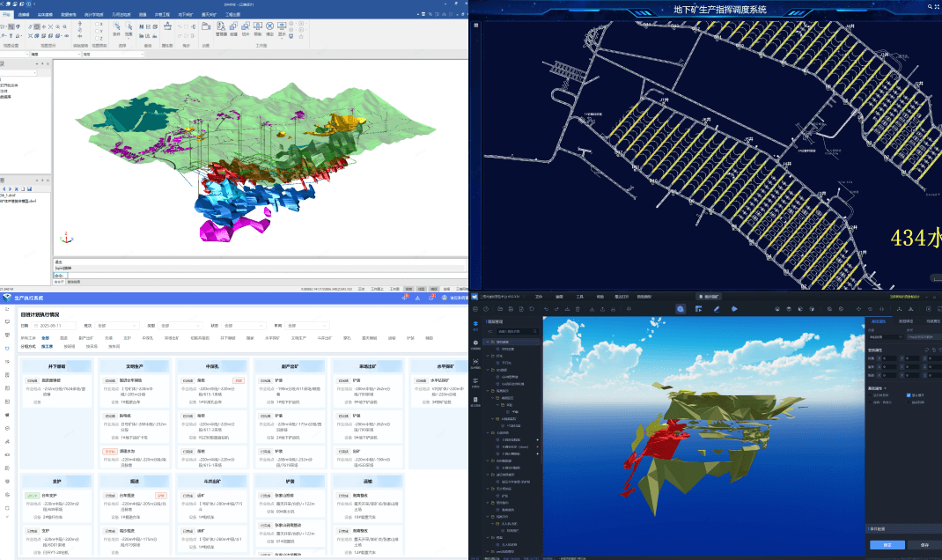Tick the Z axis checkbox in DIMINE ribbon
The width and height of the screenshot is (942, 560).
(x=98, y=39)
